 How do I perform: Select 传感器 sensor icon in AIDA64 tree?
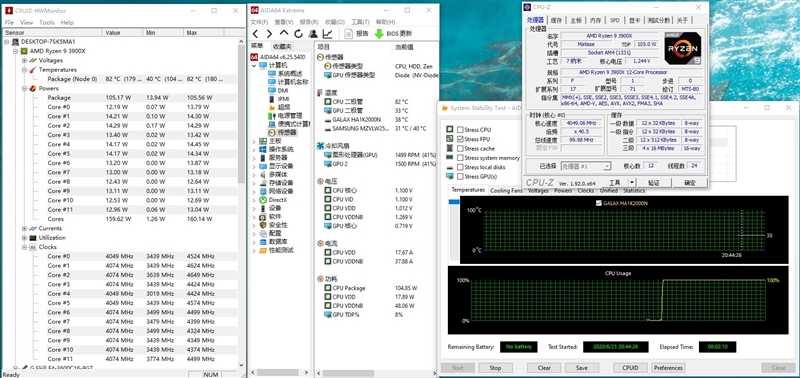271,133
